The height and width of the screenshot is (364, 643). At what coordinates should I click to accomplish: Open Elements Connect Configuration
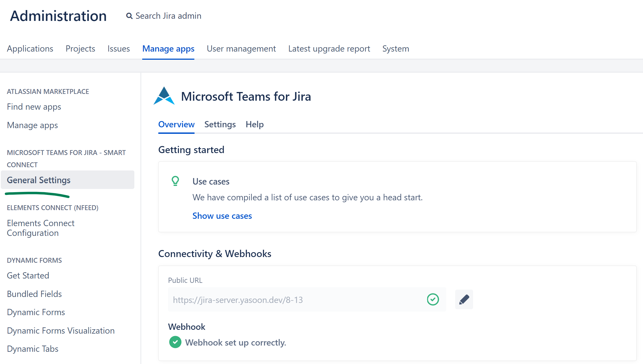(x=41, y=228)
